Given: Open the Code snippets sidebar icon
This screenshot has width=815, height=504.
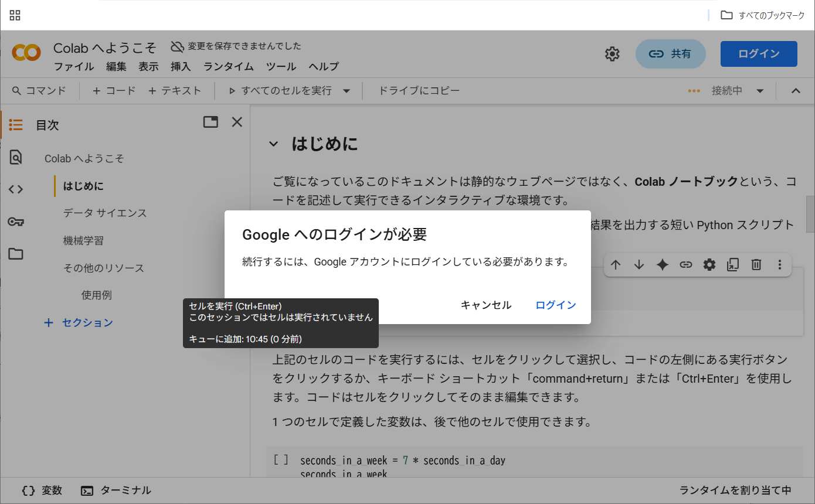Looking at the screenshot, I should (x=16, y=189).
